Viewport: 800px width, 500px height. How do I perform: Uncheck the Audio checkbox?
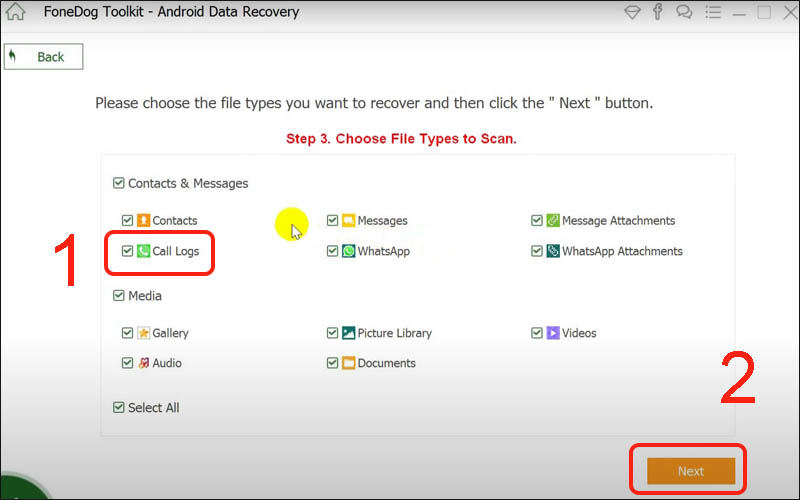127,363
